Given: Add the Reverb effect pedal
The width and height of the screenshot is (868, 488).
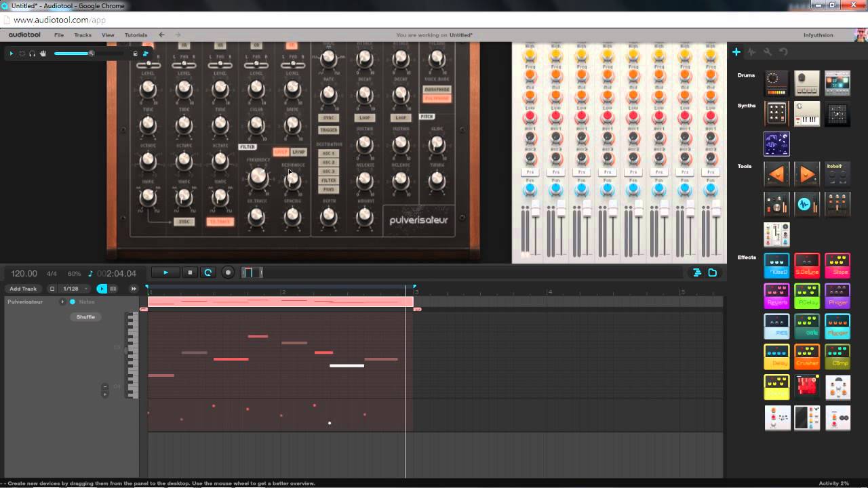Looking at the screenshot, I should pos(776,296).
